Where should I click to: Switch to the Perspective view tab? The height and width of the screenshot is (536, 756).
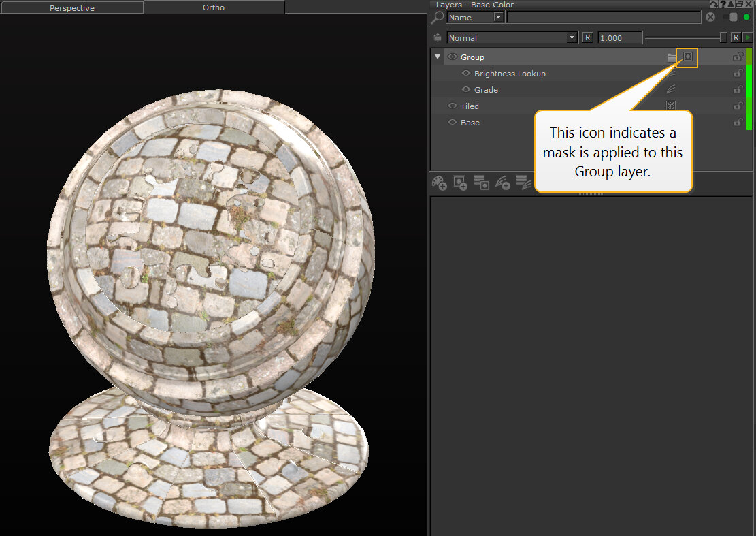click(72, 8)
